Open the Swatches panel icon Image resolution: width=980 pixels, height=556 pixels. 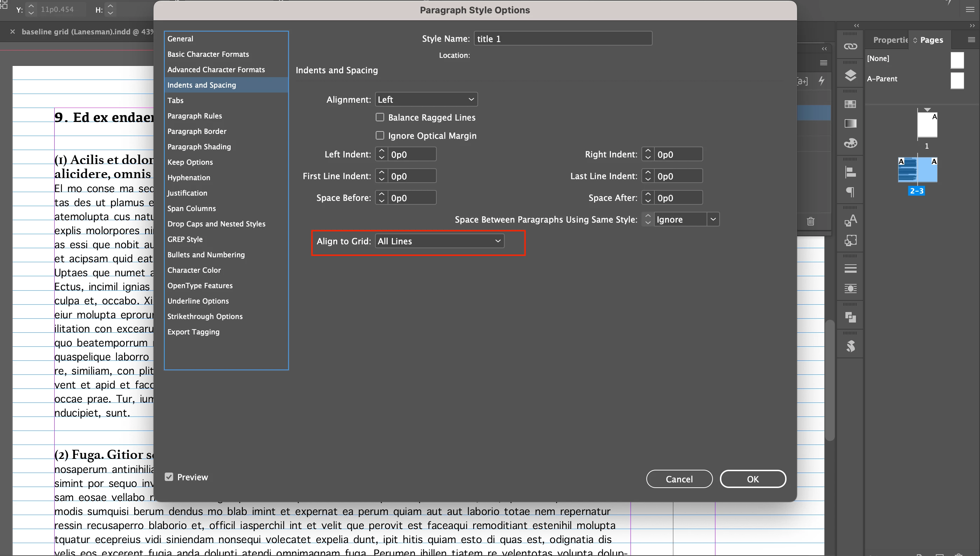point(850,104)
